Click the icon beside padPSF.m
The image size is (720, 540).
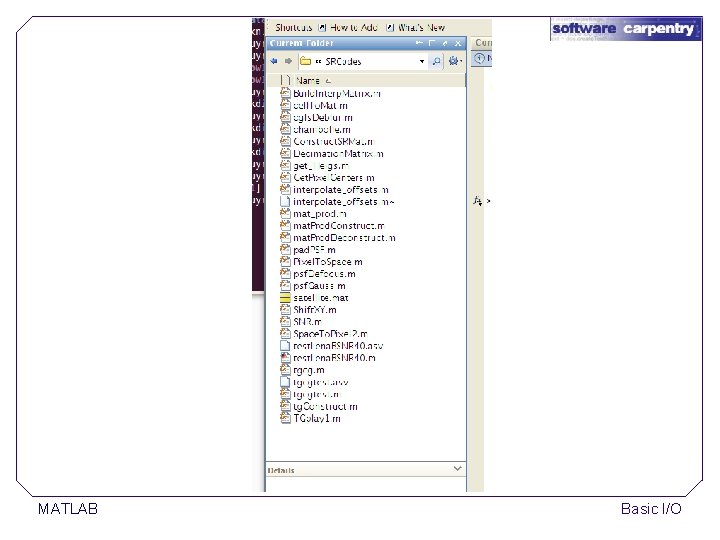coord(285,249)
